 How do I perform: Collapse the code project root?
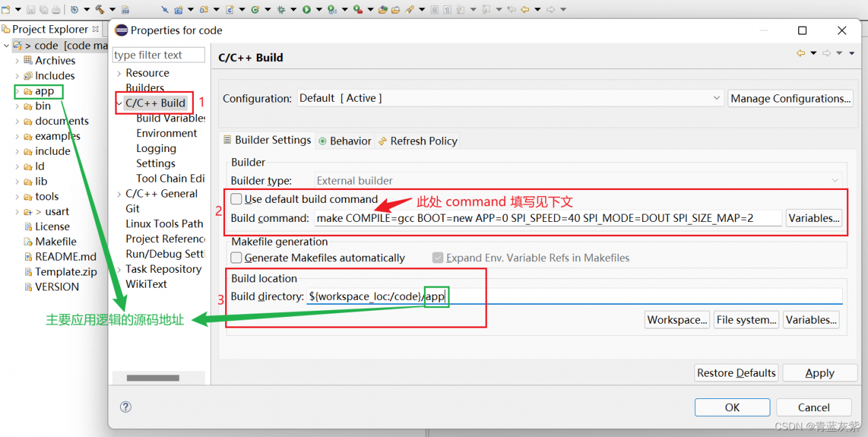pyautogui.click(x=6, y=45)
